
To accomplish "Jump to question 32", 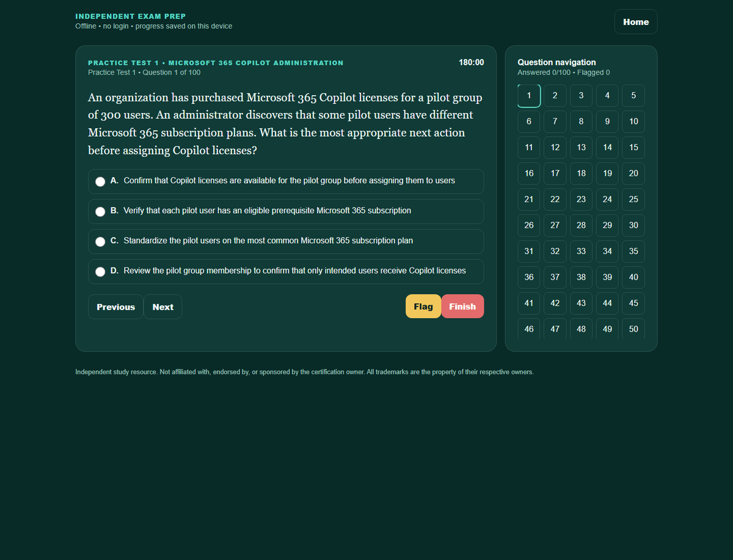I will point(555,251).
